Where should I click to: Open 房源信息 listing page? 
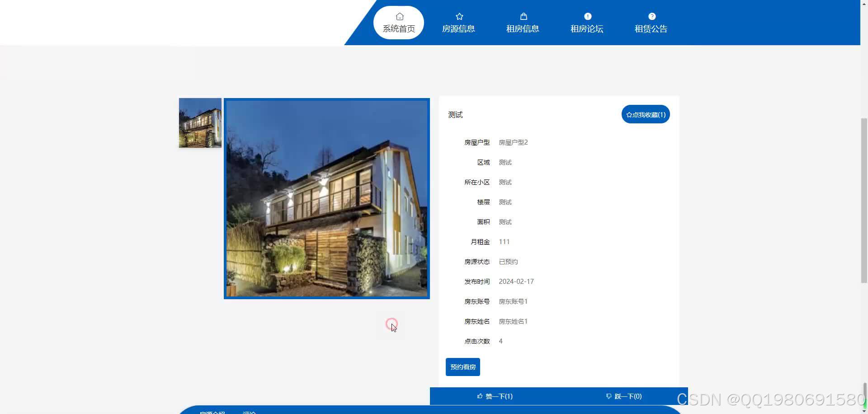459,28
